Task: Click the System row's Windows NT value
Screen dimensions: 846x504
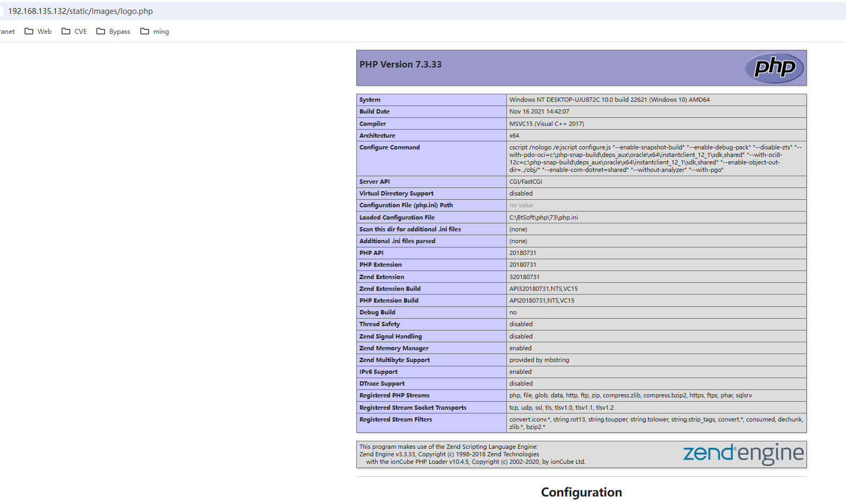Action: pos(609,100)
